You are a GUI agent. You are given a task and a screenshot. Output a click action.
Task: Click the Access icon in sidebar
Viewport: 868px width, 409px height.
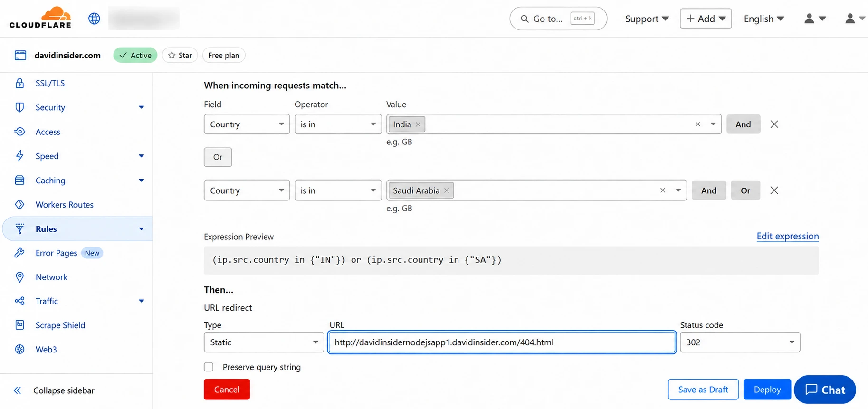pyautogui.click(x=19, y=132)
